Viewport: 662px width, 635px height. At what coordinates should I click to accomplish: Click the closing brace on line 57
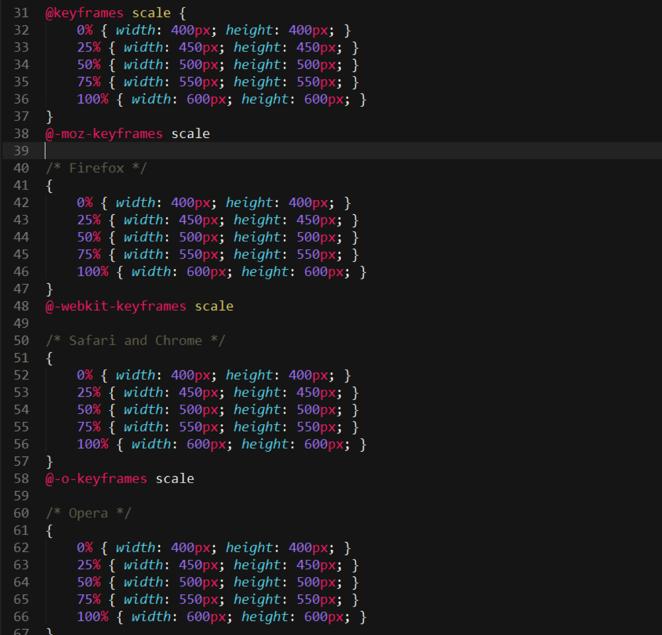coord(49,462)
